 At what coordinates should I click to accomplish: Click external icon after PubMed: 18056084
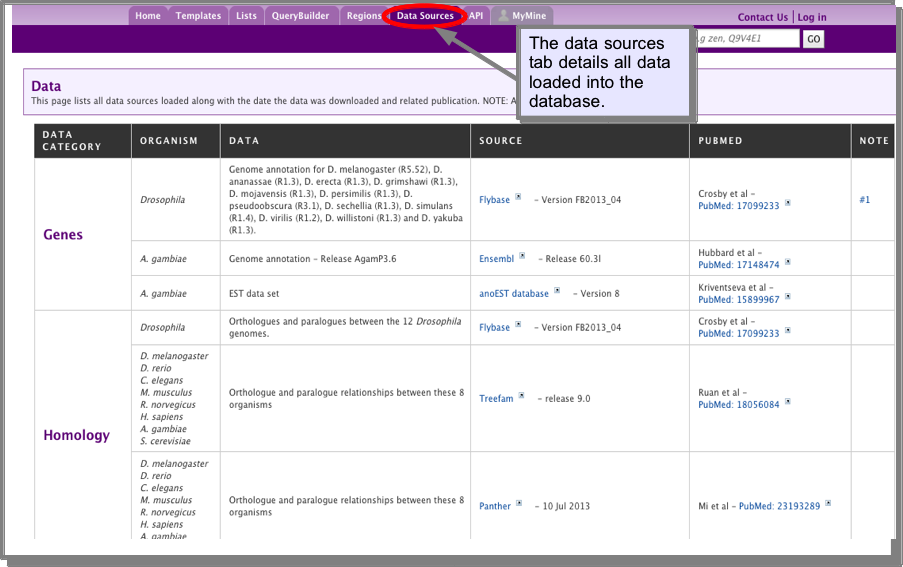click(x=788, y=402)
